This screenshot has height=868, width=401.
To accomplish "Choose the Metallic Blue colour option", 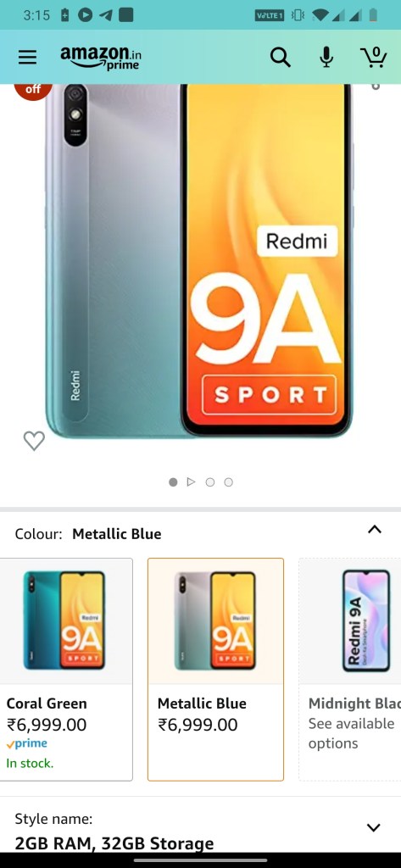I will [215, 670].
